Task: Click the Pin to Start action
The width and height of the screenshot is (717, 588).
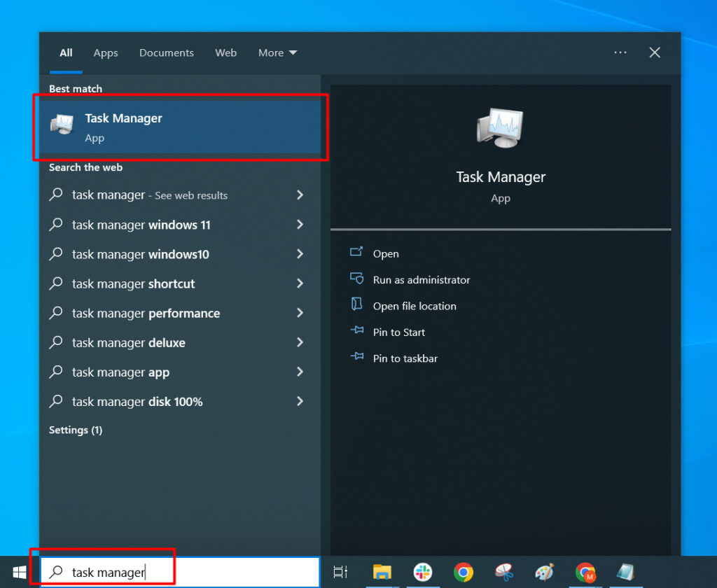Action: (x=398, y=332)
